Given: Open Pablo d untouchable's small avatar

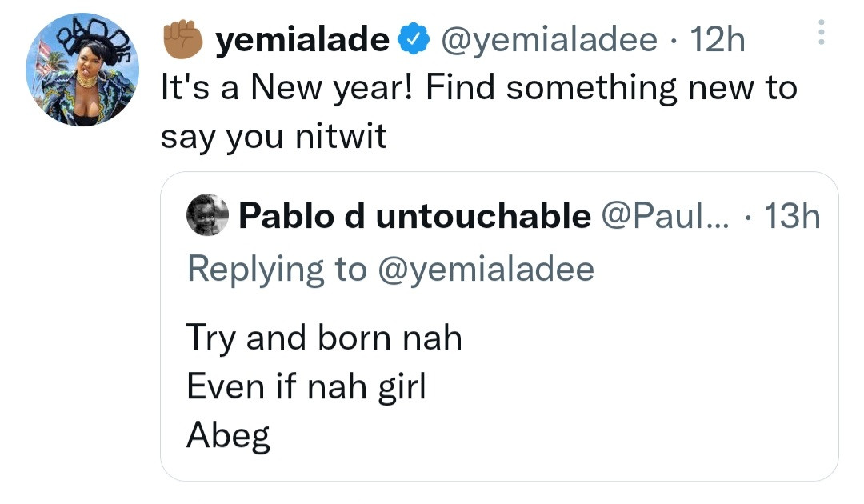Looking at the screenshot, I should coord(207,216).
